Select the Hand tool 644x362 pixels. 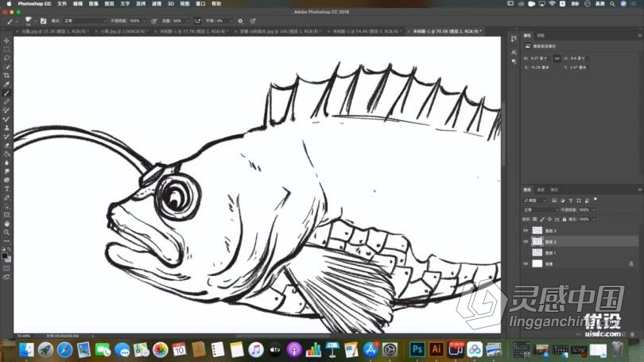pyautogui.click(x=6, y=224)
